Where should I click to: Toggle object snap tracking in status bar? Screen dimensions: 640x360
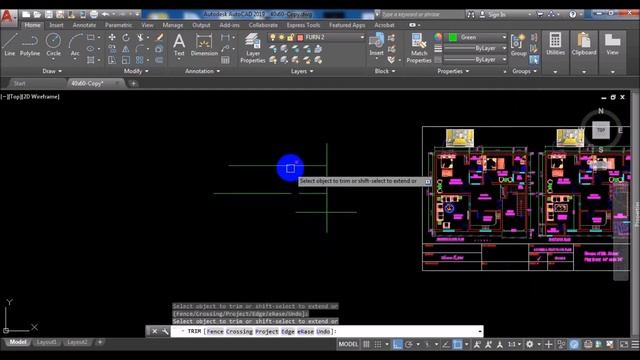446,344
